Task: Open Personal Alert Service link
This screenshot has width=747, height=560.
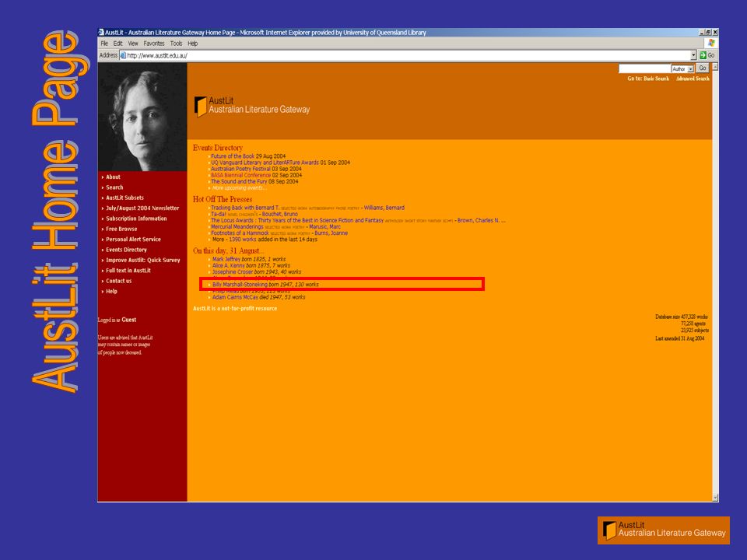Action: point(133,240)
